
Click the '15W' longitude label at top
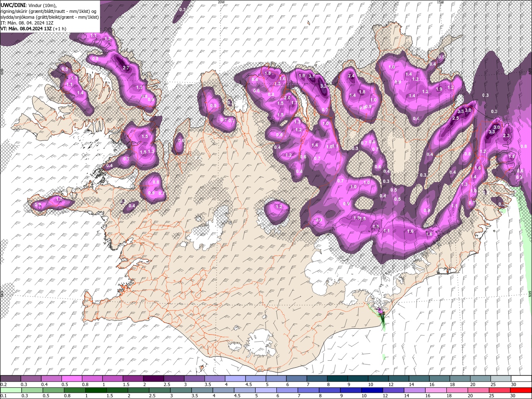point(440,2)
